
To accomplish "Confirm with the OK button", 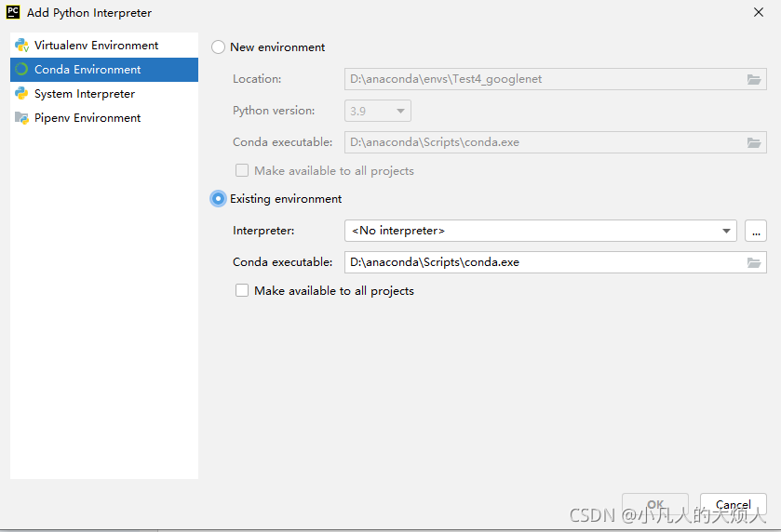I will coord(655,505).
